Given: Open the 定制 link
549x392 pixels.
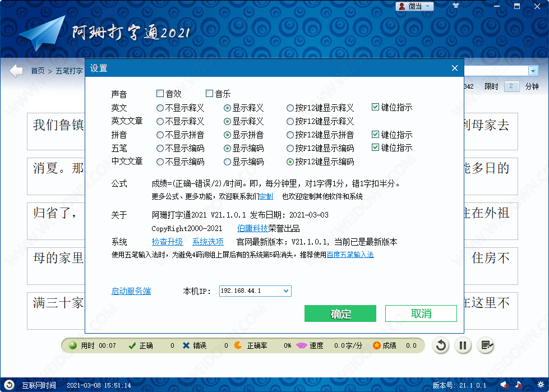Looking at the screenshot, I should tap(266, 196).
